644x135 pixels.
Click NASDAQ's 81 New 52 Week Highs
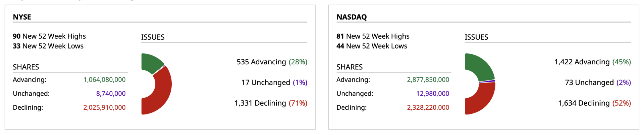(373, 36)
